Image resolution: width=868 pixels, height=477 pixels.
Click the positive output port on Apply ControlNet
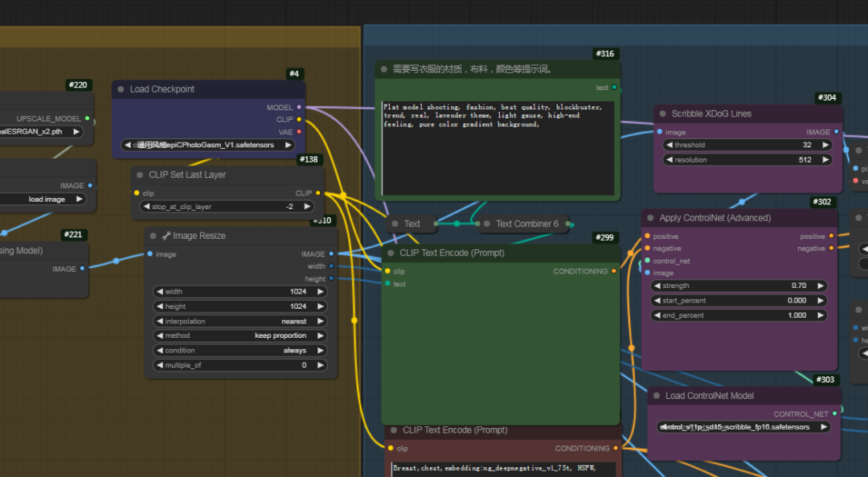tap(831, 236)
